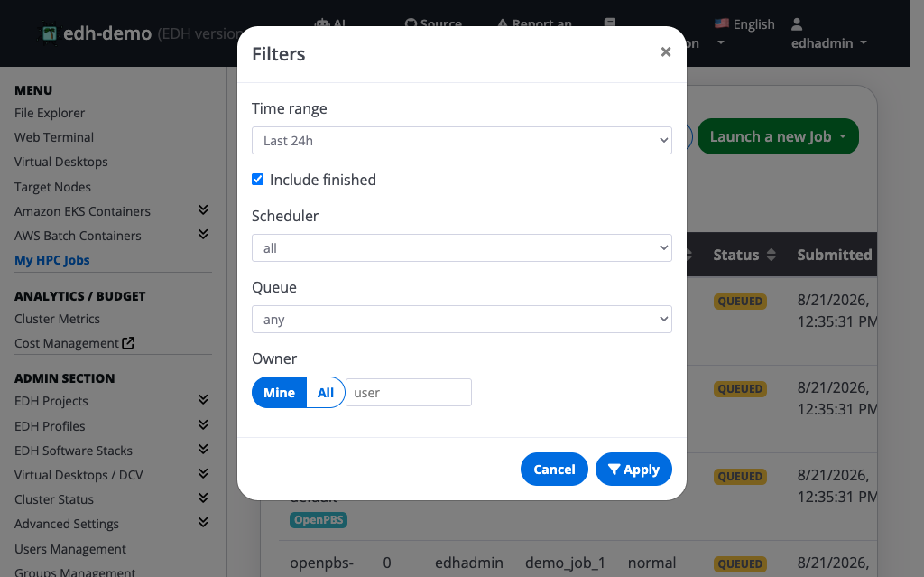Open File Explorer from the menu
The image size is (924, 577).
(x=50, y=113)
